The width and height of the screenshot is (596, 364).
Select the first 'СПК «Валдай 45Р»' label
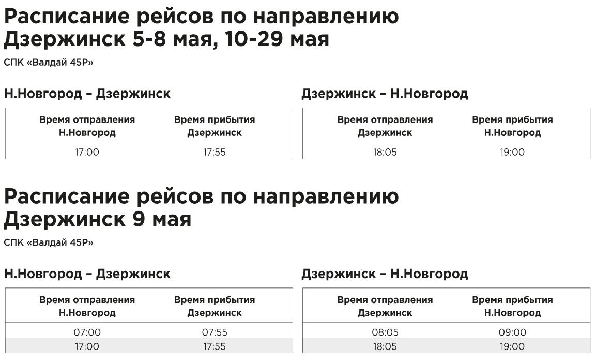click(x=49, y=62)
